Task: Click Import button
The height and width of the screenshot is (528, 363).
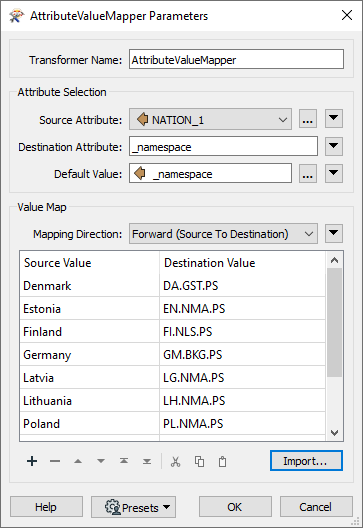Action: (x=306, y=461)
